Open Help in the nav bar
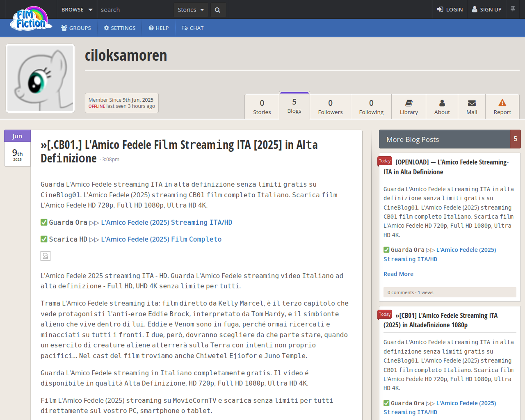Image resolution: width=525 pixels, height=420 pixels. [x=159, y=28]
